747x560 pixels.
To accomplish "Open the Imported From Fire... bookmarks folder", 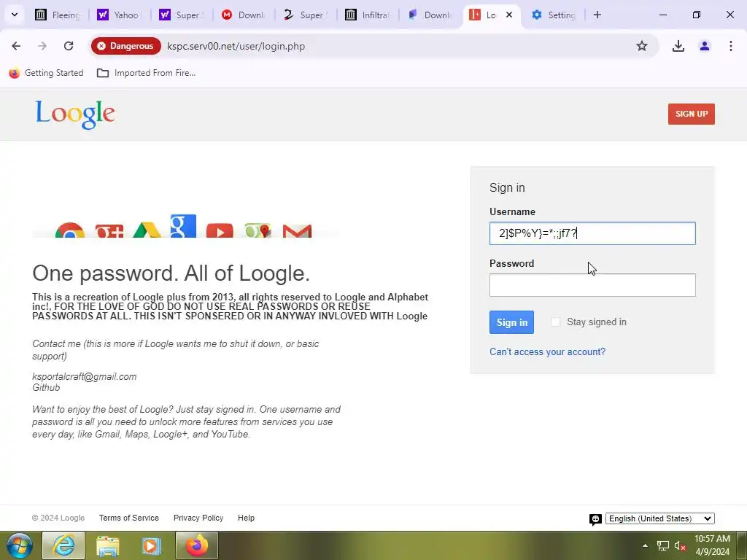I will click(146, 73).
